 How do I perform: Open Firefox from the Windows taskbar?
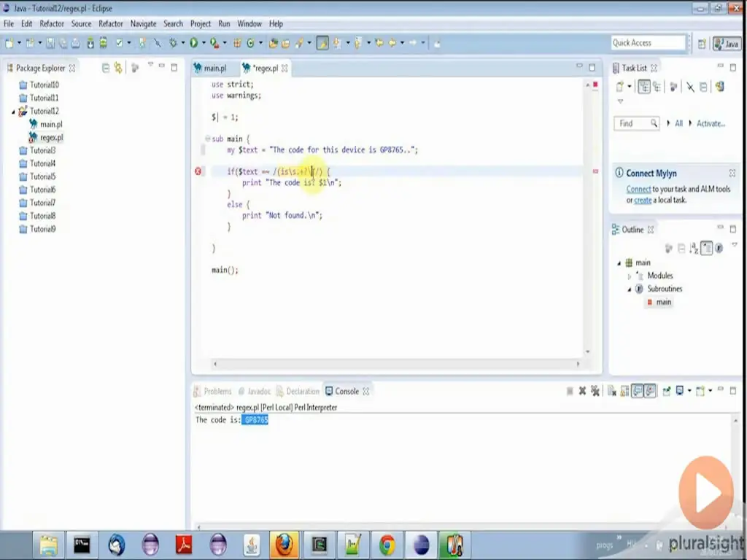tap(284, 545)
